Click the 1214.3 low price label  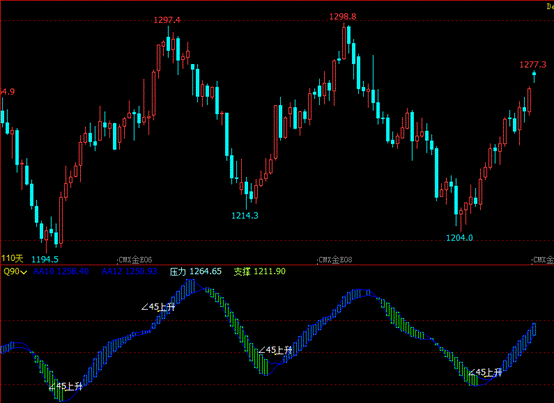coord(245,215)
